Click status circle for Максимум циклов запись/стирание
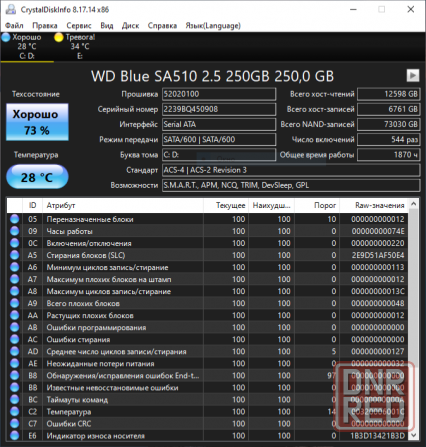Screen dimensions: 426x447 pyautogui.click(x=14, y=291)
